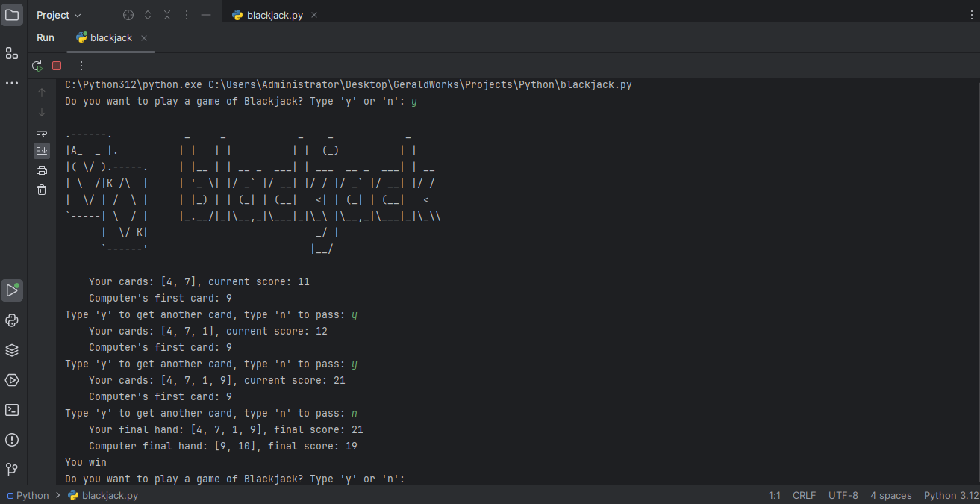The height and width of the screenshot is (504, 980).
Task: Print the console output
Action: pyautogui.click(x=42, y=170)
